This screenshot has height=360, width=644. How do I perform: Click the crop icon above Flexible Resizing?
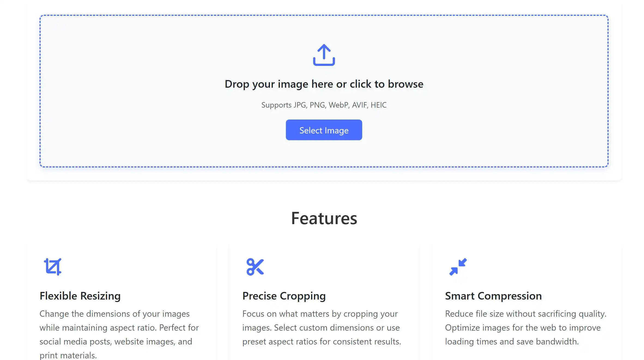pos(53,267)
